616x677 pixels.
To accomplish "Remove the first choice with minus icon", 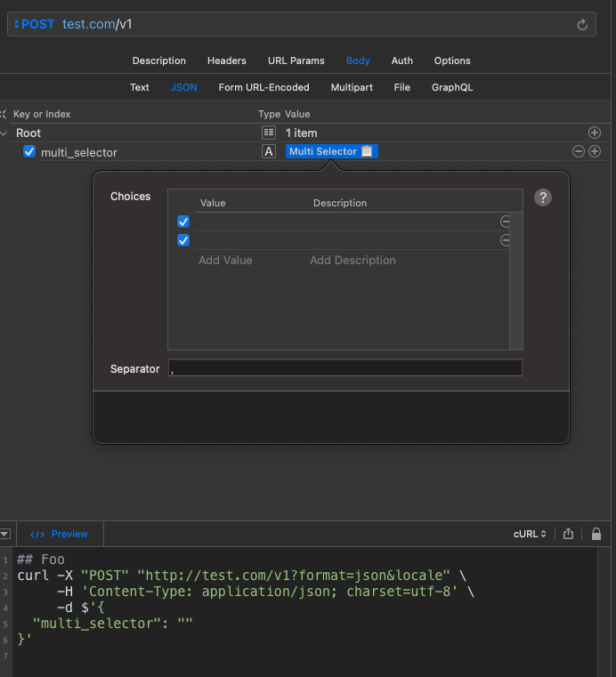I will [x=505, y=222].
